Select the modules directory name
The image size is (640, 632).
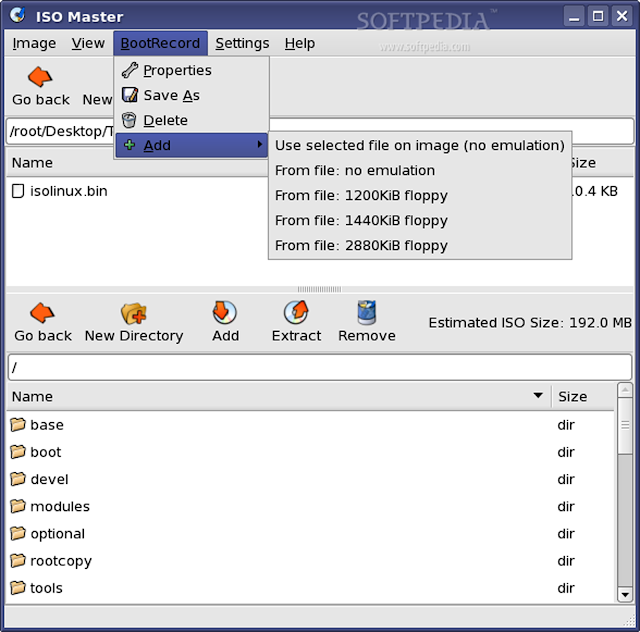pos(60,506)
